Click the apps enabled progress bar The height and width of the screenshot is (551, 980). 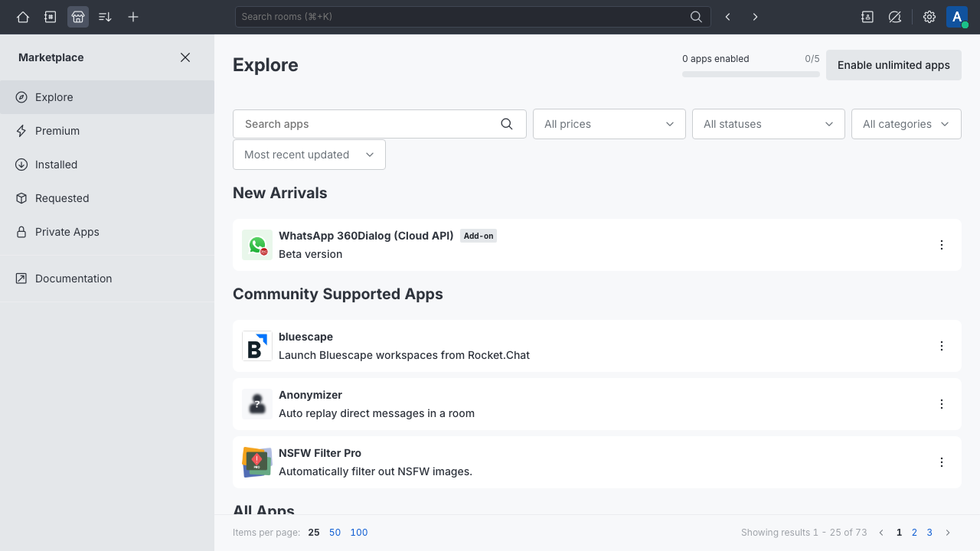click(751, 74)
